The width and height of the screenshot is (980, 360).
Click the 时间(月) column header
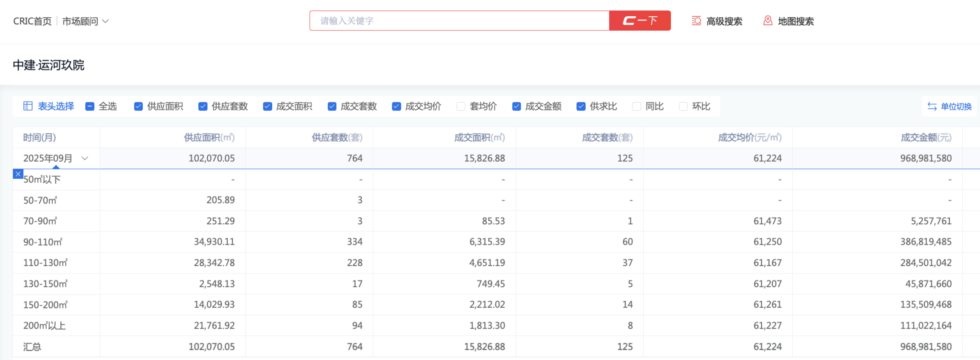[40, 138]
